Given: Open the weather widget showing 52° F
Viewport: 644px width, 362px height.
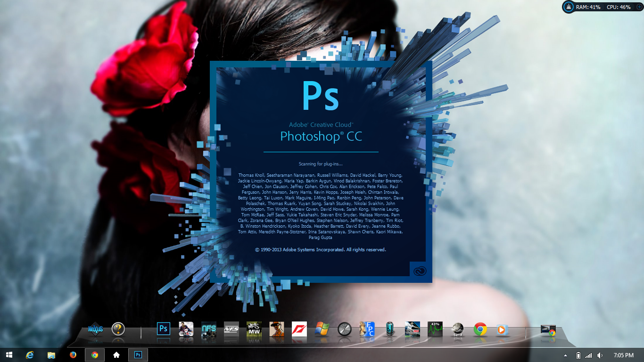Looking at the screenshot, I should pos(458,329).
